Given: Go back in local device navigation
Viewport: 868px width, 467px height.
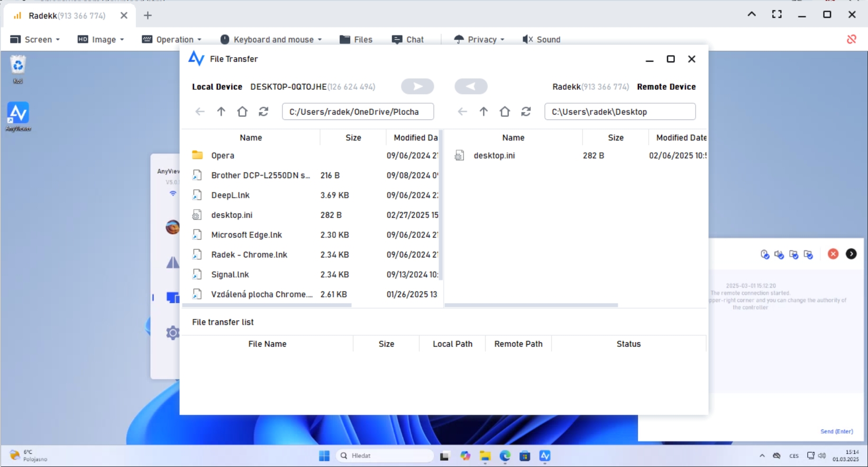Looking at the screenshot, I should (x=200, y=112).
